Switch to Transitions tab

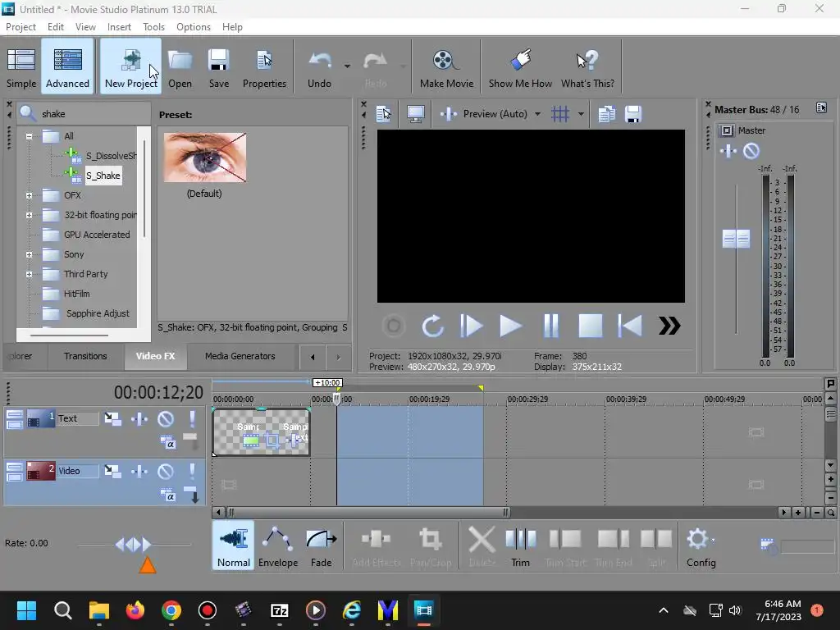85,356
